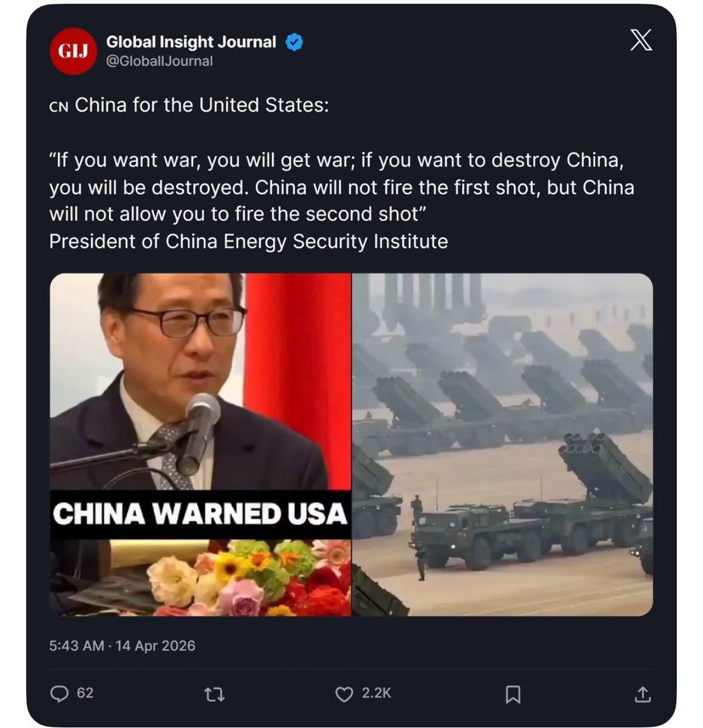Click the quoted tweet text body
Image resolution: width=703 pixels, height=728 pixels.
pyautogui.click(x=342, y=187)
